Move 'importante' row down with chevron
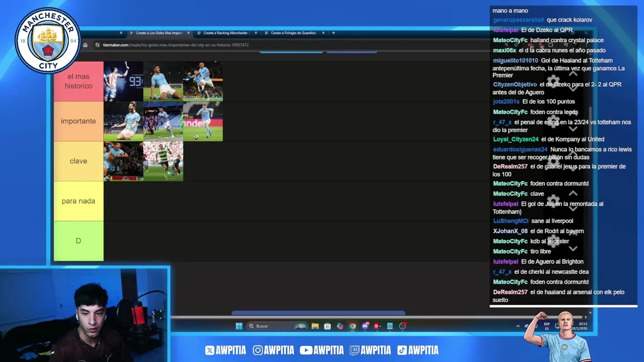 click(573, 129)
